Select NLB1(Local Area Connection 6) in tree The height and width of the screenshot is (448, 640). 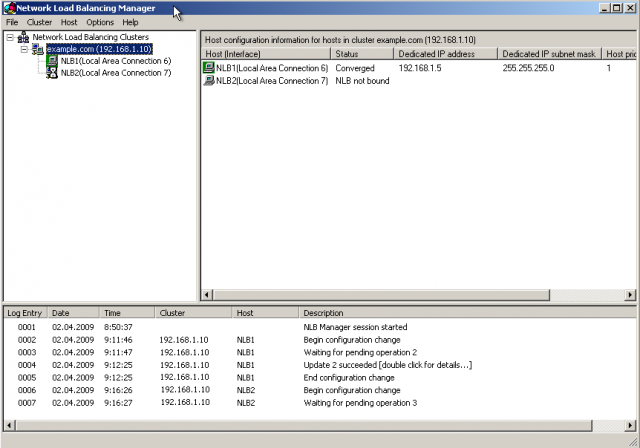pyautogui.click(x=116, y=61)
